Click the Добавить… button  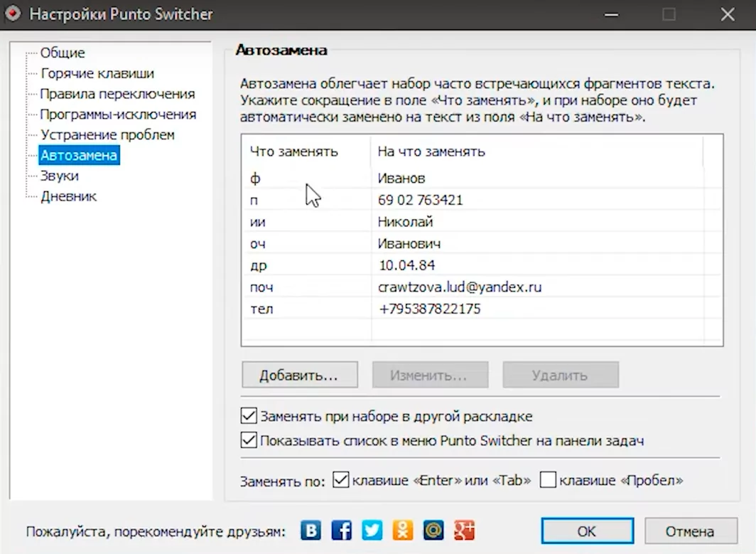point(300,375)
